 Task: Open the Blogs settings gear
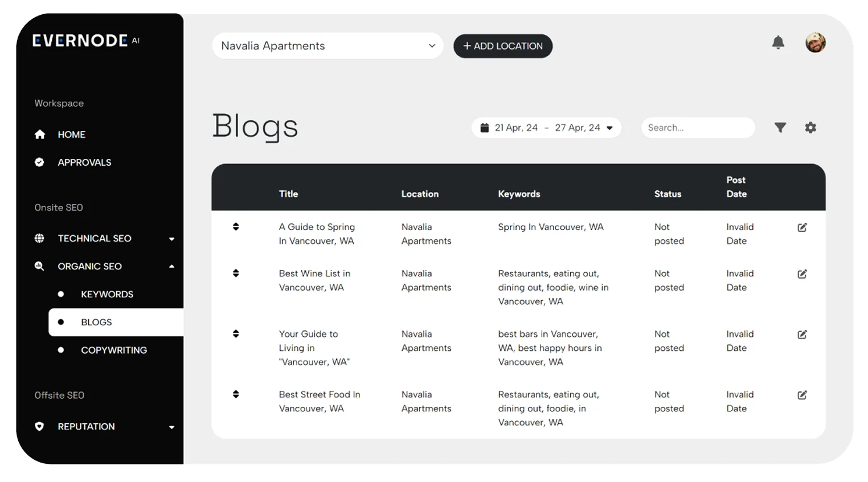(x=810, y=128)
